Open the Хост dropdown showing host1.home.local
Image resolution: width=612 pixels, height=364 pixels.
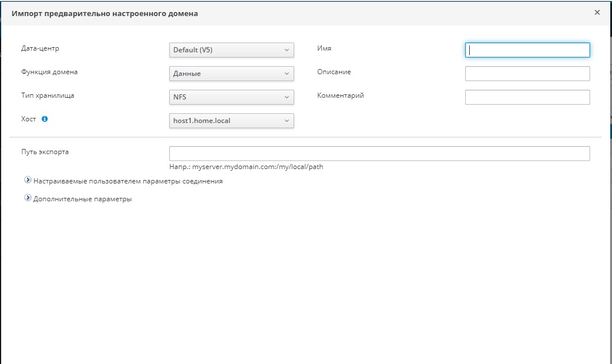point(231,121)
